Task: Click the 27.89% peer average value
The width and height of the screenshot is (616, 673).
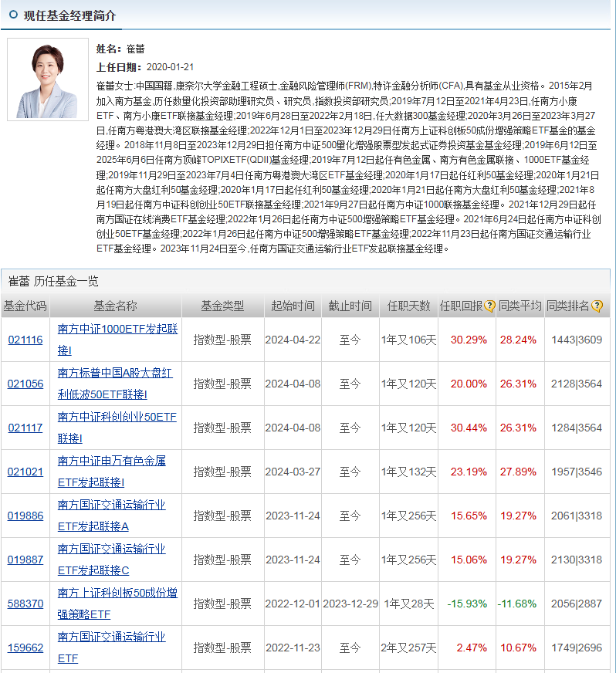Action: [x=518, y=472]
